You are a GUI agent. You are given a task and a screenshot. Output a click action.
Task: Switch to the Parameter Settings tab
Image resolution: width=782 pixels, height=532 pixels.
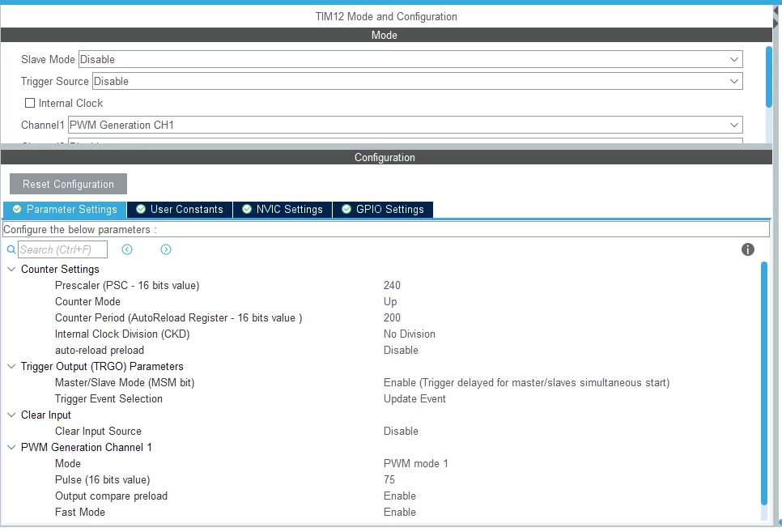coord(65,210)
